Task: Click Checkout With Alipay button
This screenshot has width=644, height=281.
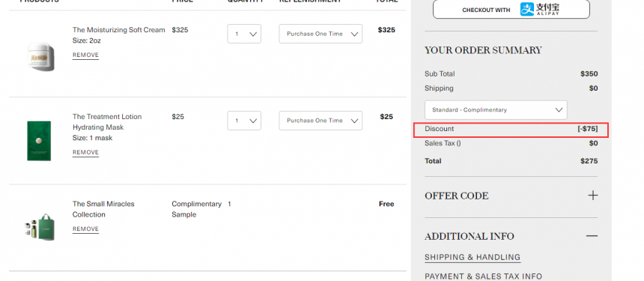Action: pos(511,9)
